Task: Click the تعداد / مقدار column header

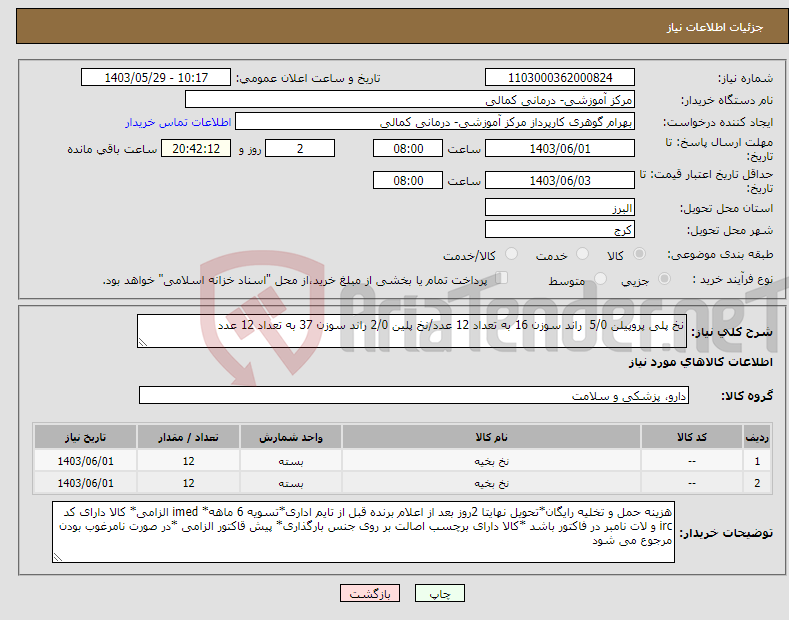Action: [x=188, y=437]
